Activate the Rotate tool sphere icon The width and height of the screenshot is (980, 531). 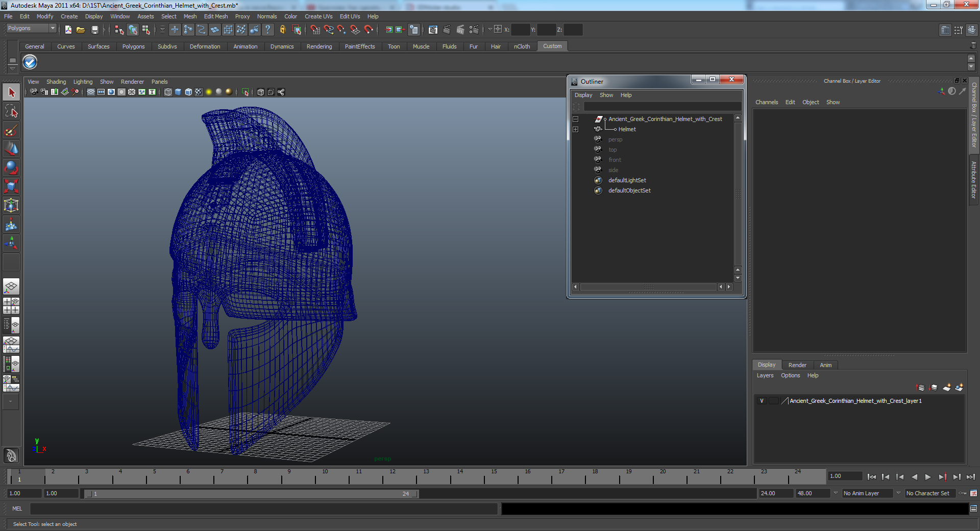pos(11,167)
